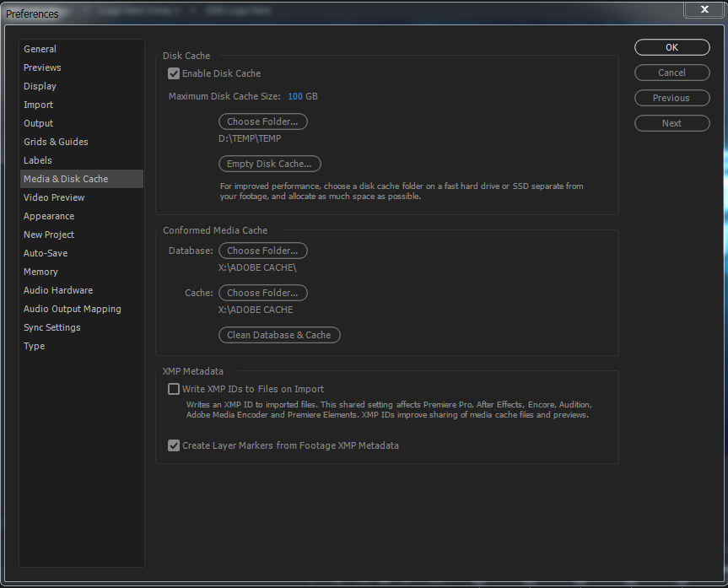Select Audio Hardware in the sidebar

[58, 290]
